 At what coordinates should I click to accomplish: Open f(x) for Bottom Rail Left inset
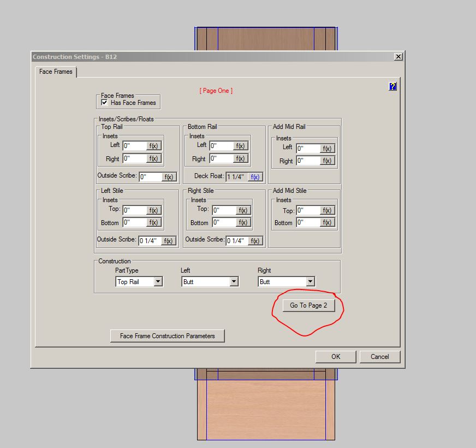(x=241, y=146)
